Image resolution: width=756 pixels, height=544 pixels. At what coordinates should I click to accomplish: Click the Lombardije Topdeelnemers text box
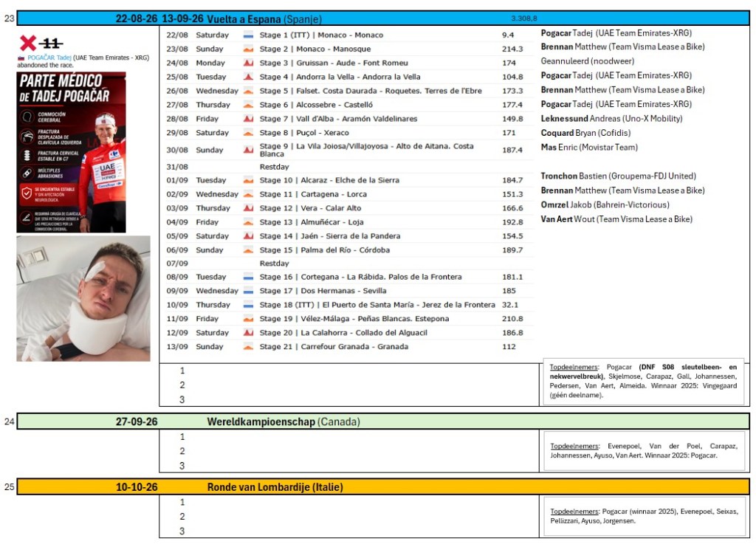point(644,516)
